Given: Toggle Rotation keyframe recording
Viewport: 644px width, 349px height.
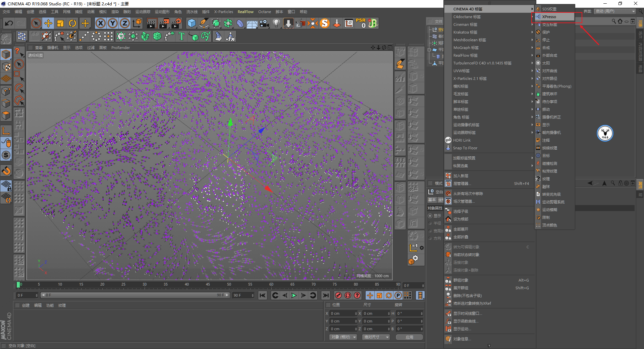Looking at the screenshot, I should pos(389,295).
